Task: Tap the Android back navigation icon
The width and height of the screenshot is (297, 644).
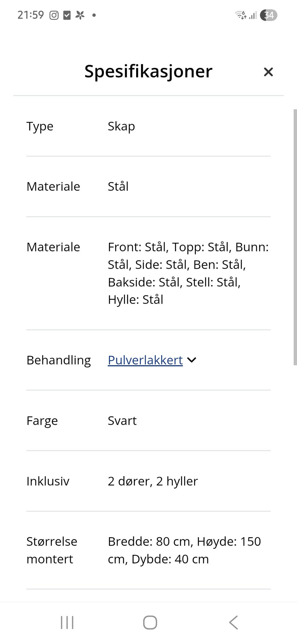Action: pos(234,622)
